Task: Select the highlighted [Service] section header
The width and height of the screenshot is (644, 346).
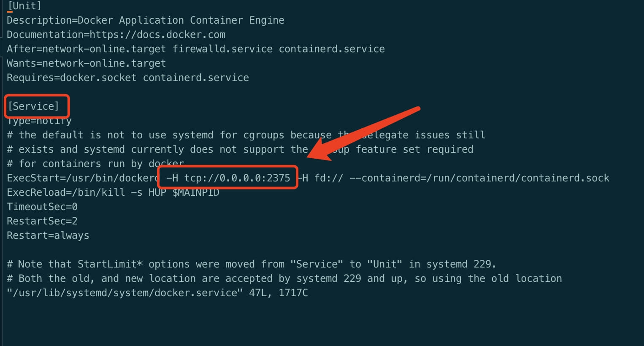Action: [x=34, y=106]
